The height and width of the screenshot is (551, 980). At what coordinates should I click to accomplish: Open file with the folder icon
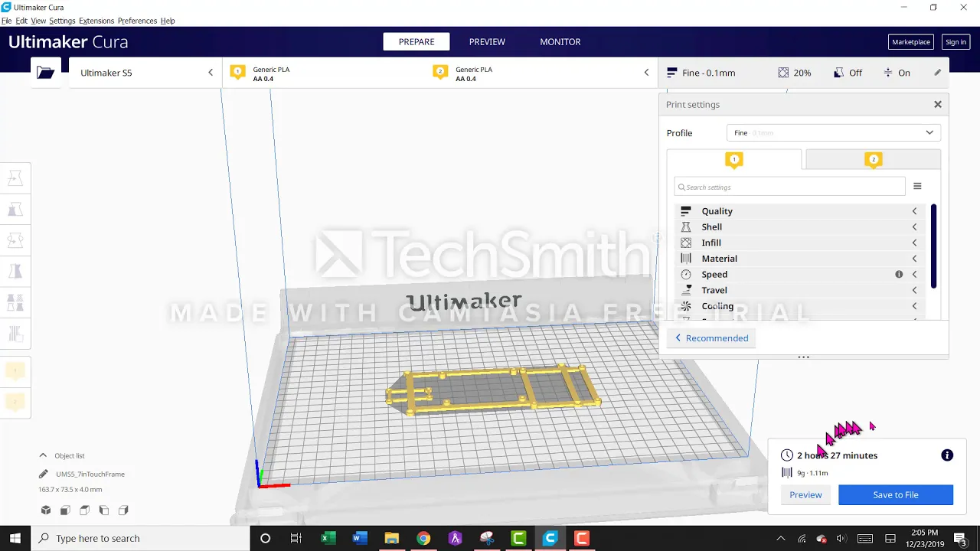(46, 73)
